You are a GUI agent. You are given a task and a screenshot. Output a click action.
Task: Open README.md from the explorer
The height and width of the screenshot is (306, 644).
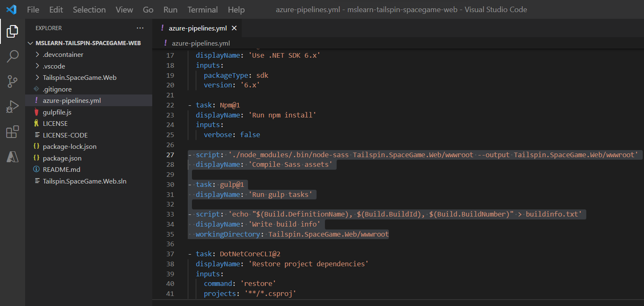tap(89, 170)
